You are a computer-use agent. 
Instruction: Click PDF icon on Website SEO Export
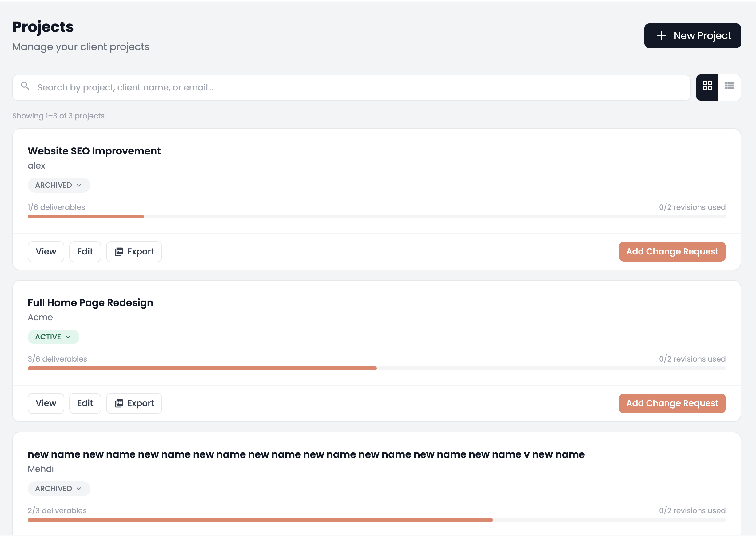click(x=119, y=252)
